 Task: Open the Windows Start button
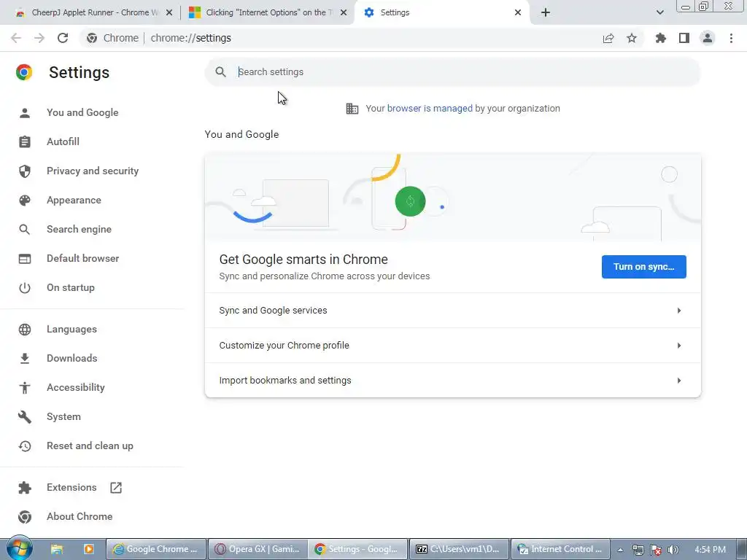click(x=19, y=548)
